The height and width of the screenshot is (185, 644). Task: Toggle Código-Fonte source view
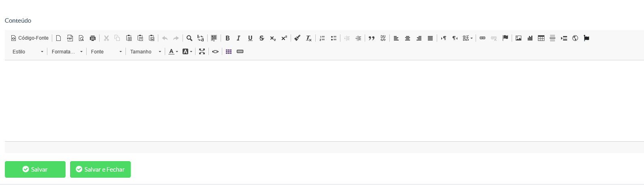(x=30, y=38)
